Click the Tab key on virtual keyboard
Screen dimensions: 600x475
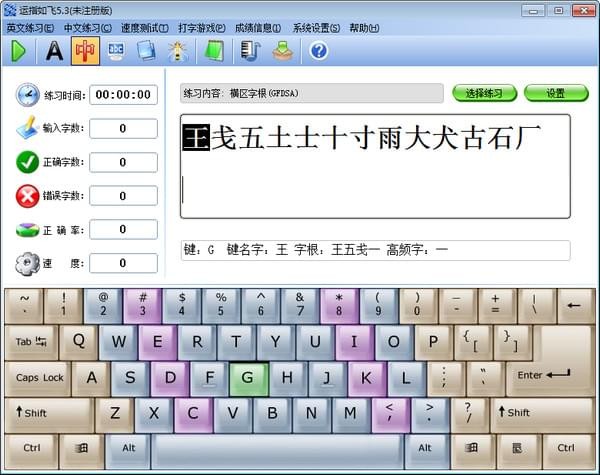tap(31, 343)
